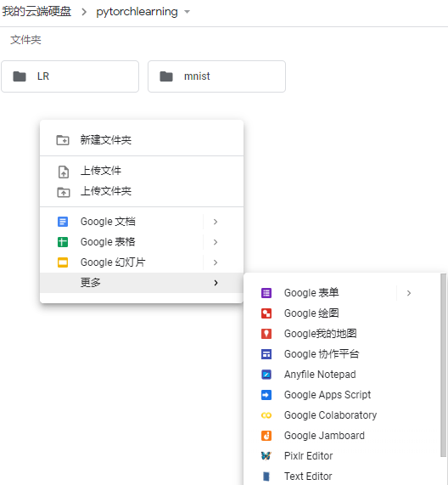Click the purple Google 表单 icon
448x485 pixels.
[266, 293]
